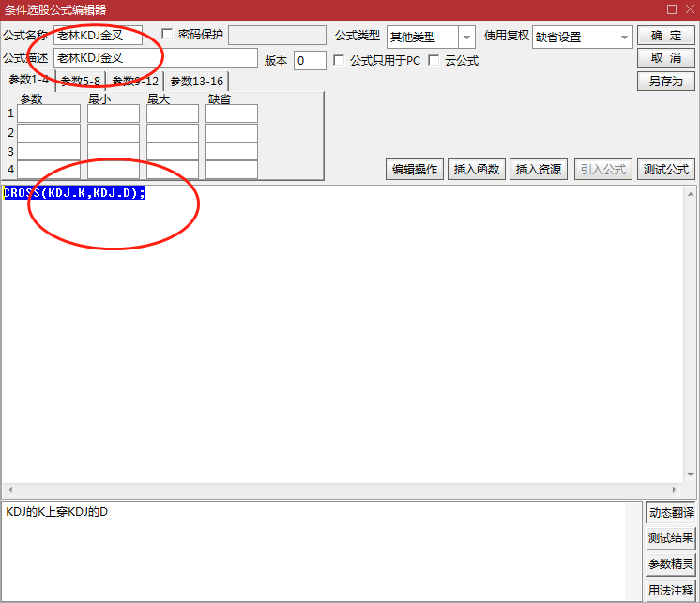Focus the 公式名称 input field

pyautogui.click(x=98, y=36)
